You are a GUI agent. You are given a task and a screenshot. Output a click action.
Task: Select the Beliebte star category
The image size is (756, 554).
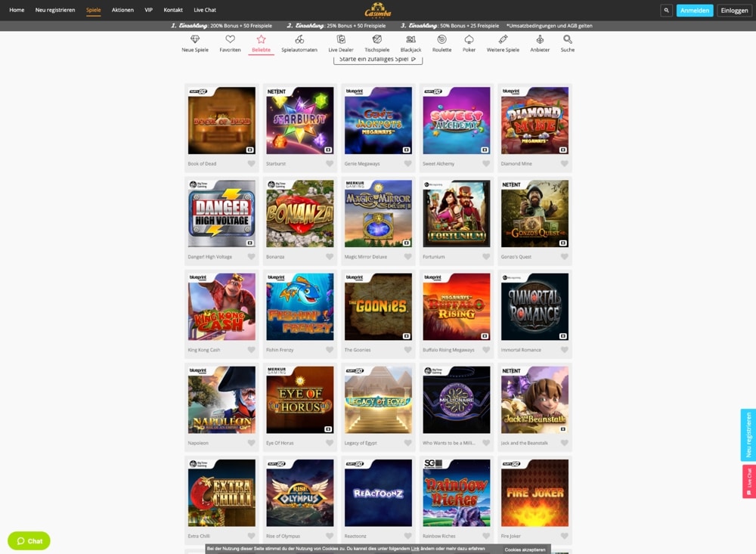pos(261,43)
